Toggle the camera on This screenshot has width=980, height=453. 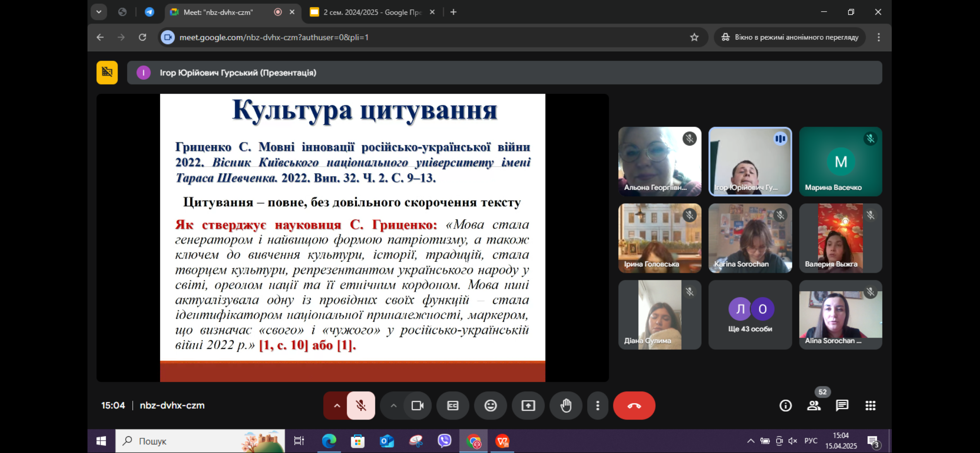click(417, 405)
